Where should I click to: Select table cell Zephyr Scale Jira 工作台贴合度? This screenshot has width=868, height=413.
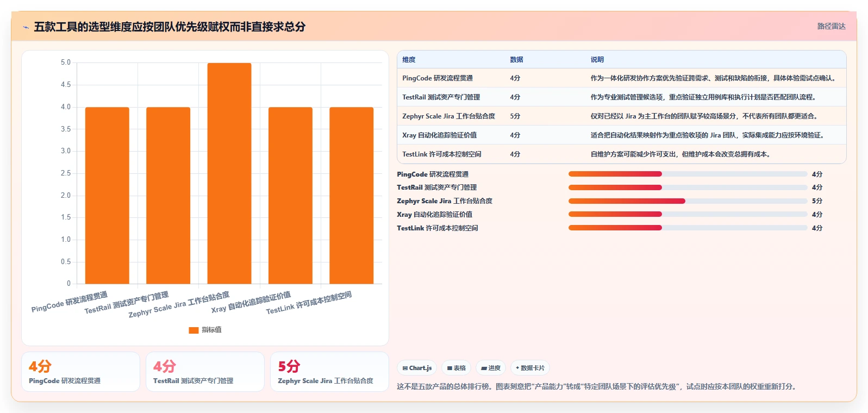tap(448, 116)
